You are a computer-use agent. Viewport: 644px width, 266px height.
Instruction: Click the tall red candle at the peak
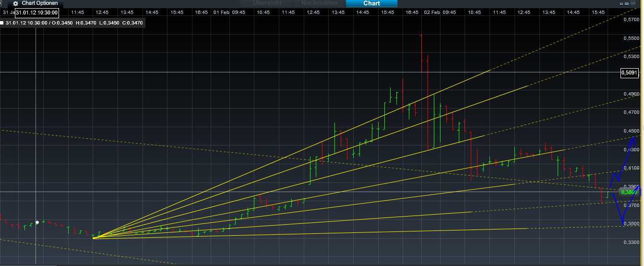[x=421, y=53]
